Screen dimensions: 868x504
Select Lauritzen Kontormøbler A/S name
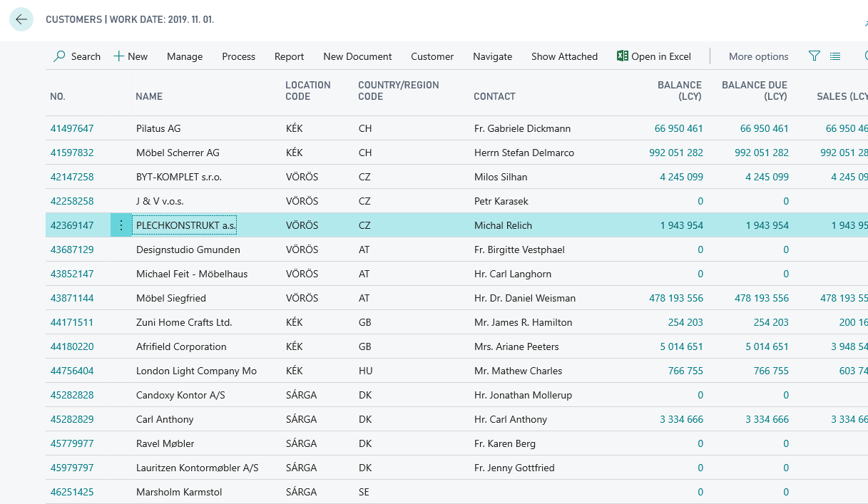click(x=198, y=468)
